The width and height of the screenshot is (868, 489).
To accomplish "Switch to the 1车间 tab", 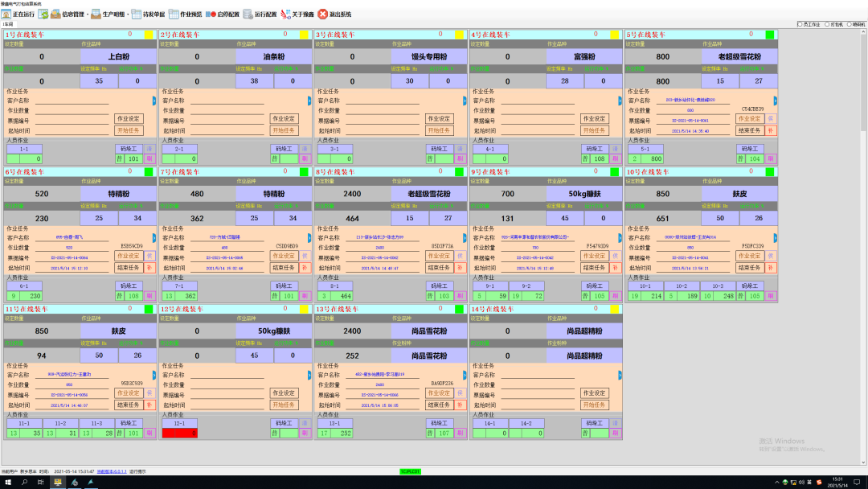I will 7,24.
